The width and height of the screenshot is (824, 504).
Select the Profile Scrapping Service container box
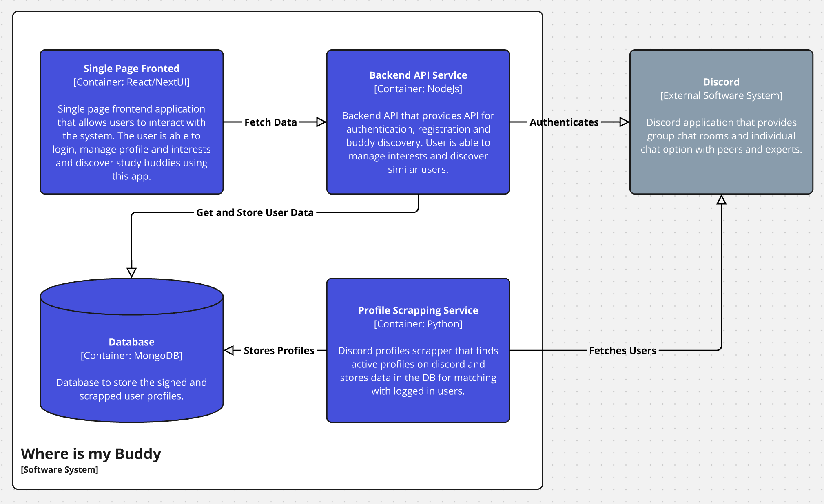(x=418, y=351)
